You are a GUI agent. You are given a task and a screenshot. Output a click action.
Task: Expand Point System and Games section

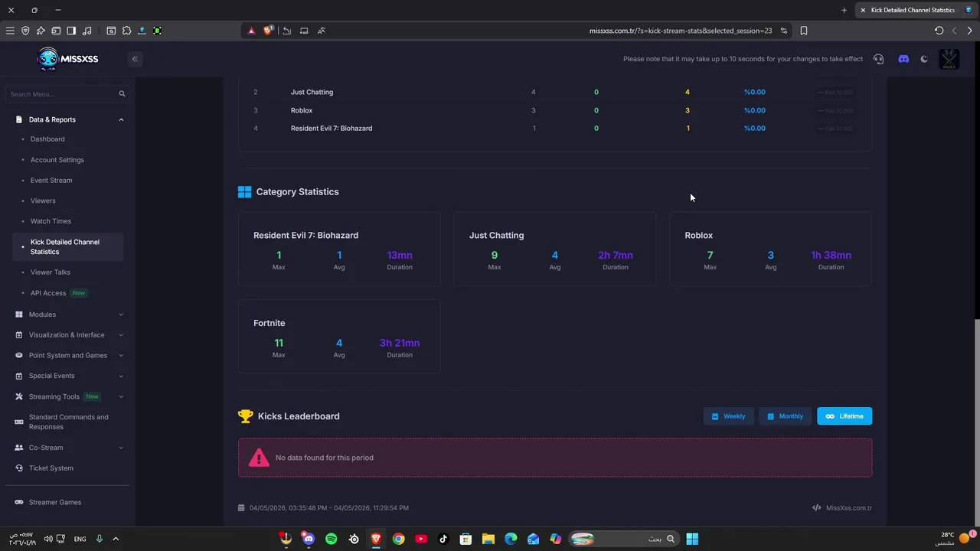pos(69,355)
